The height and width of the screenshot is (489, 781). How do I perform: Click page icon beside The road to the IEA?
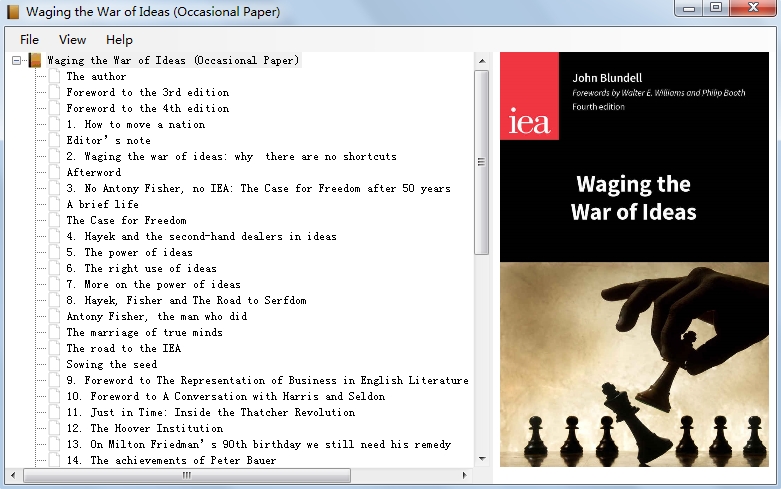tap(55, 348)
